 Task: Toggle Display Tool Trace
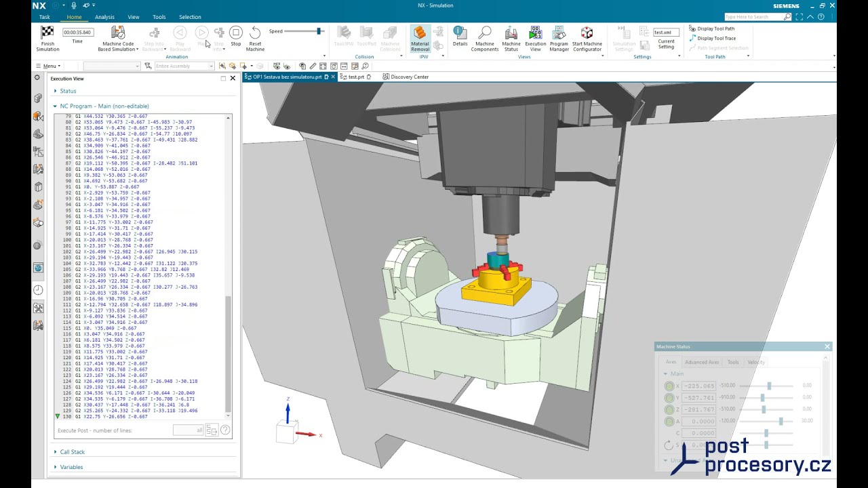(713, 38)
